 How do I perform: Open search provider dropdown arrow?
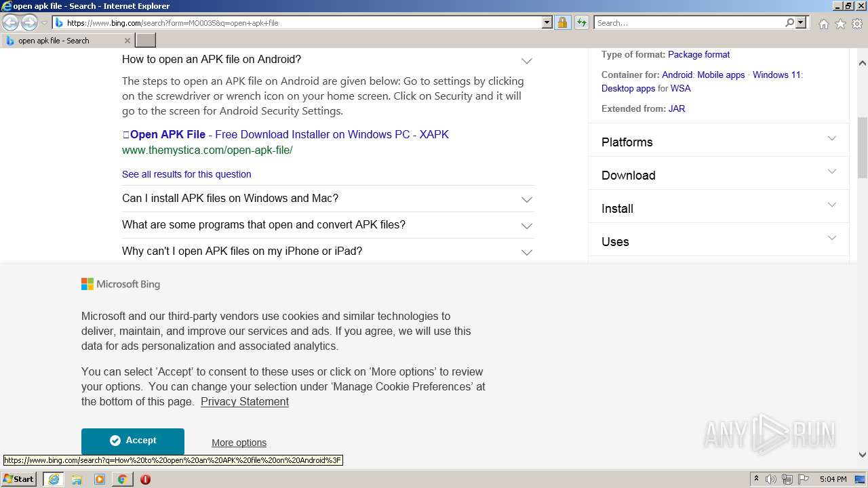coord(801,22)
